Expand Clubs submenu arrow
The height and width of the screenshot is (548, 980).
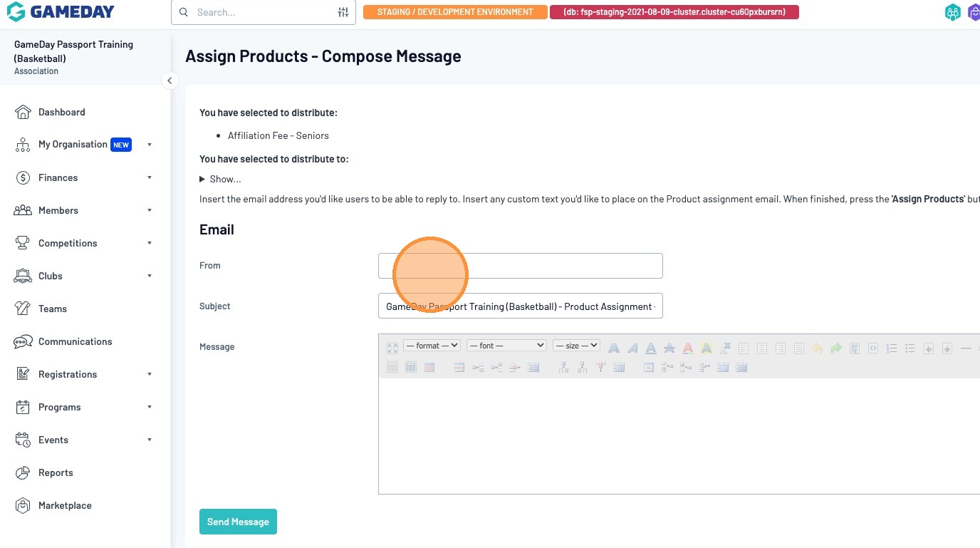(x=150, y=276)
